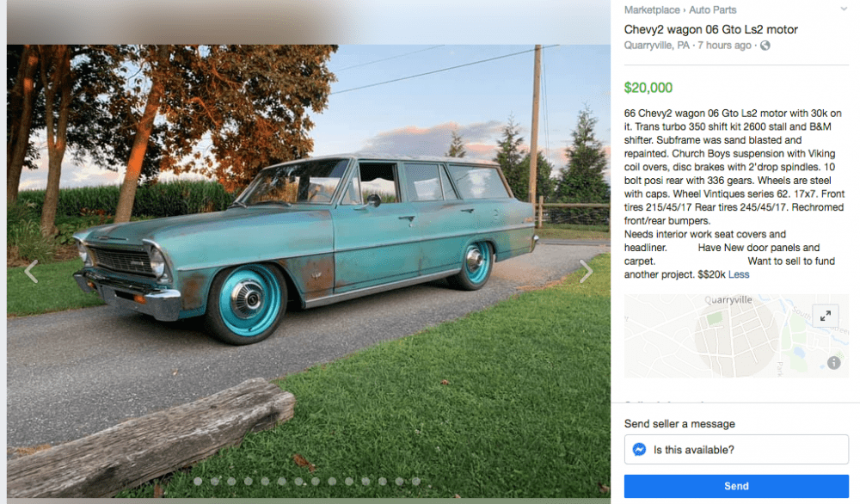This screenshot has width=860, height=504.
Task: Collapse the description using Less
Action: (739, 274)
